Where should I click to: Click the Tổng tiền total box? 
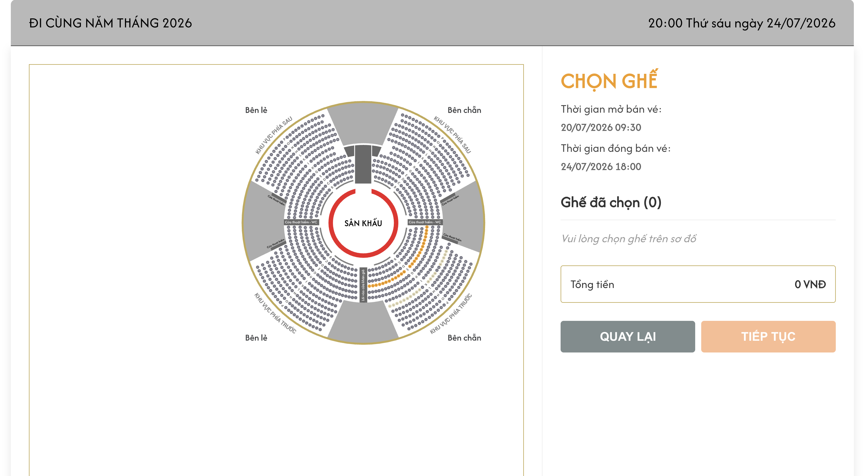point(698,284)
